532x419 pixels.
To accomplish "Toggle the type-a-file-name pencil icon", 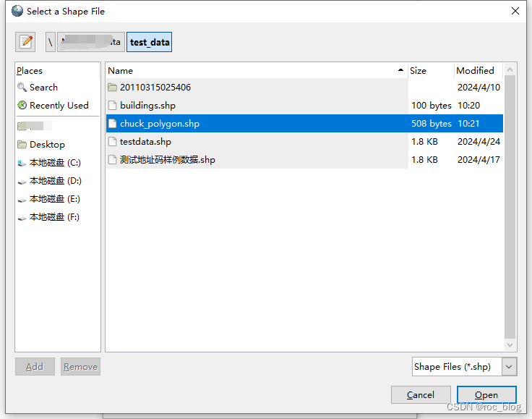I will [25, 42].
